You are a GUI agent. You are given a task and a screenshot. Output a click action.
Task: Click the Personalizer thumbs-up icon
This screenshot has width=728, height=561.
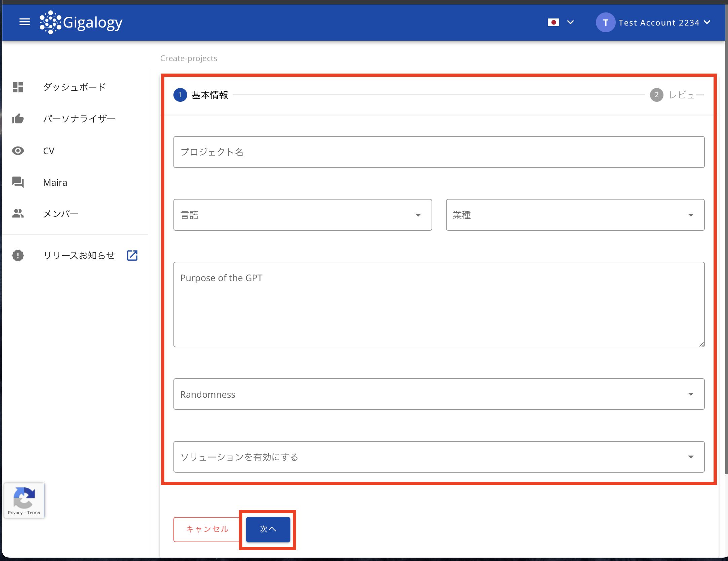[18, 119]
